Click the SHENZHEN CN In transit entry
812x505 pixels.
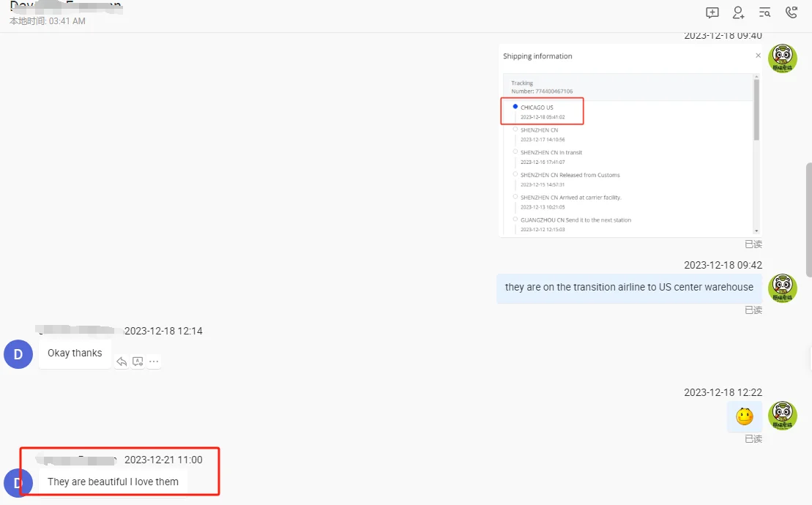click(x=551, y=157)
